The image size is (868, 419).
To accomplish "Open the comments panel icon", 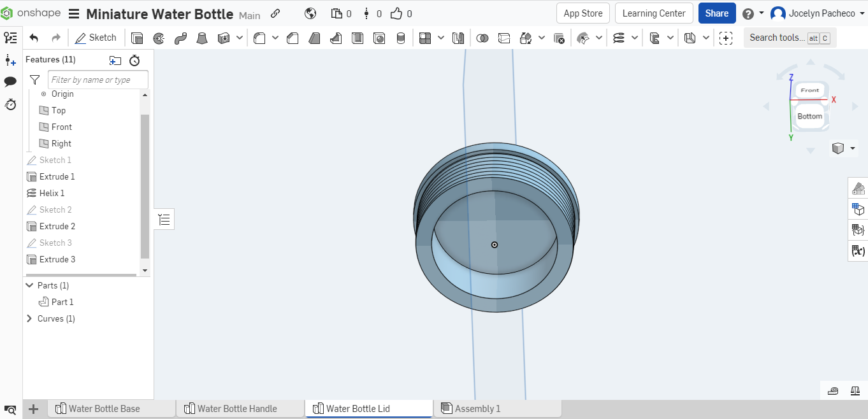I will 10,82.
